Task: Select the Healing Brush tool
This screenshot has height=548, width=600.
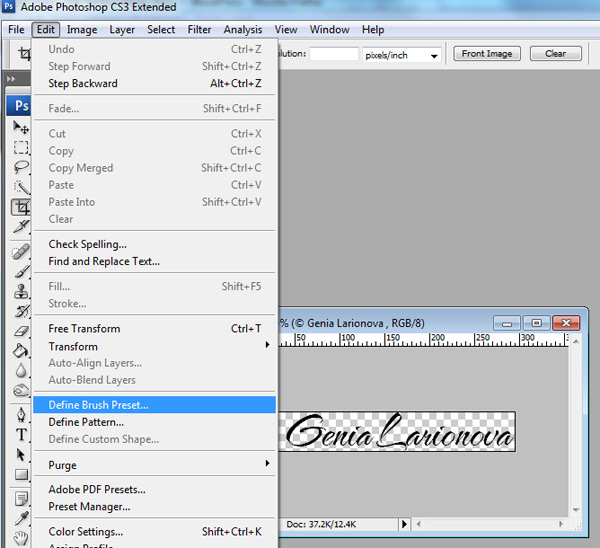Action: point(21,252)
